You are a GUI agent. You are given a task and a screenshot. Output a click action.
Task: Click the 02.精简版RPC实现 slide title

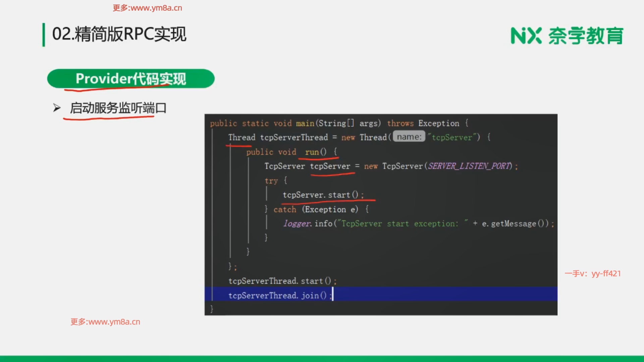(119, 34)
